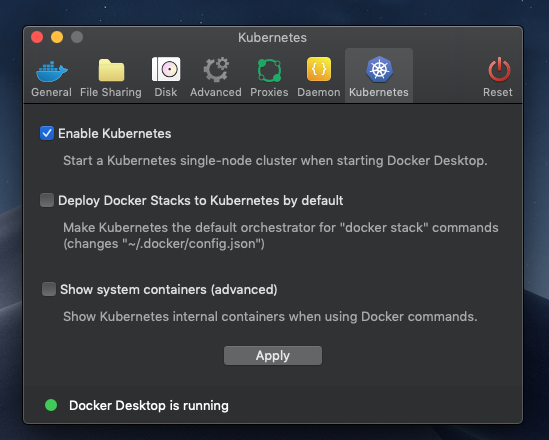The height and width of the screenshot is (440, 549).
Task: Close the window with red button
Action: pos(37,37)
